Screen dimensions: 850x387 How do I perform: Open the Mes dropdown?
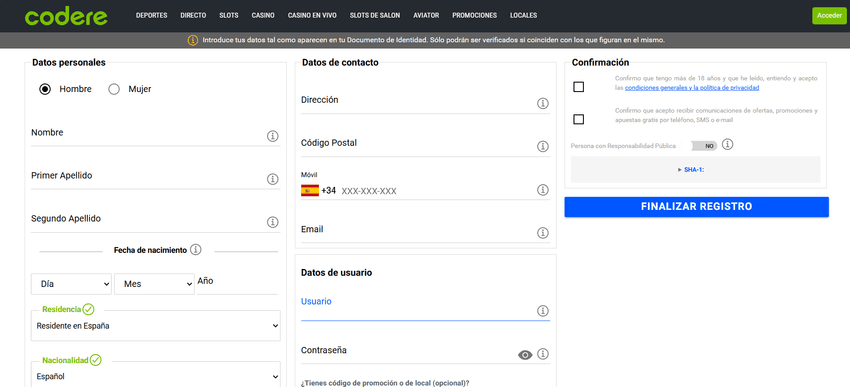coord(154,284)
